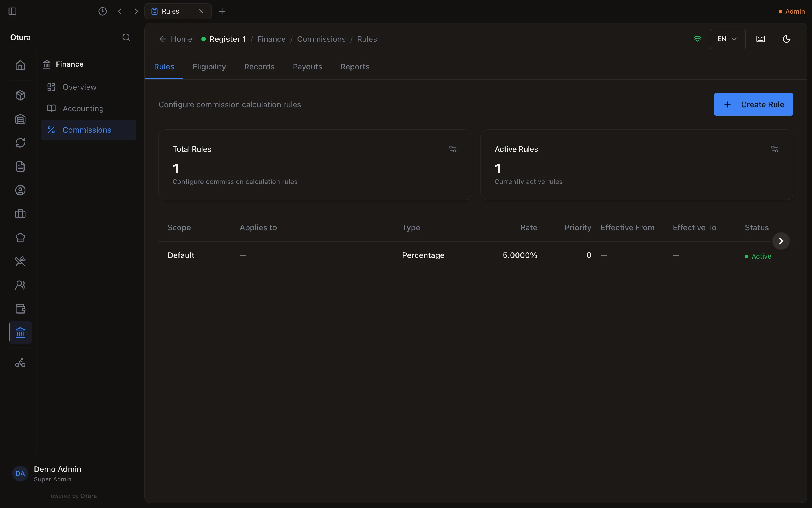The height and width of the screenshot is (508, 812).
Task: Toggle the sidebar panel icon
Action: click(12, 11)
